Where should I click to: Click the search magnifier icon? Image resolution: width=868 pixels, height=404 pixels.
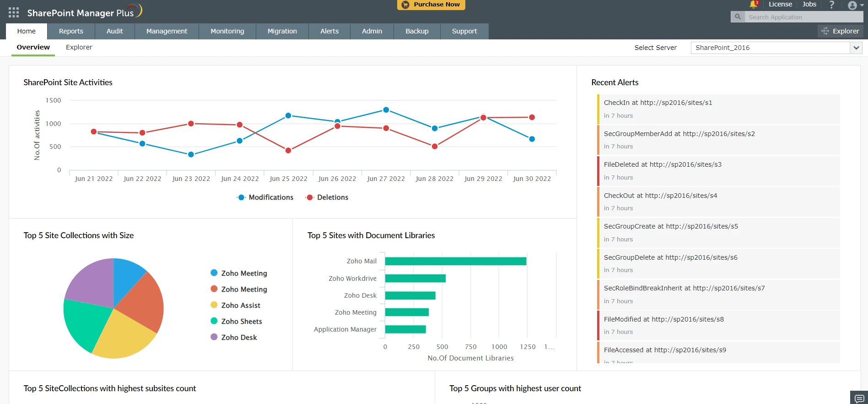738,17
